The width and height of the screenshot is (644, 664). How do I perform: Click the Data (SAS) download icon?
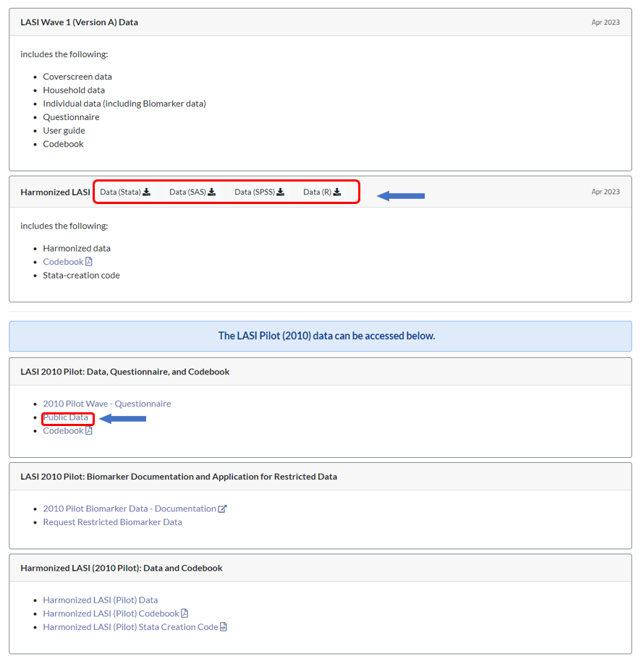coord(212,192)
